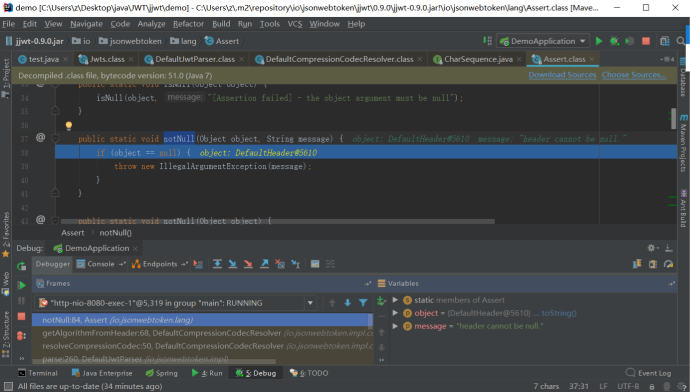Screen dimensions: 690x392
Task: Pause program in debug side toolbar
Action: pyautogui.click(x=21, y=301)
